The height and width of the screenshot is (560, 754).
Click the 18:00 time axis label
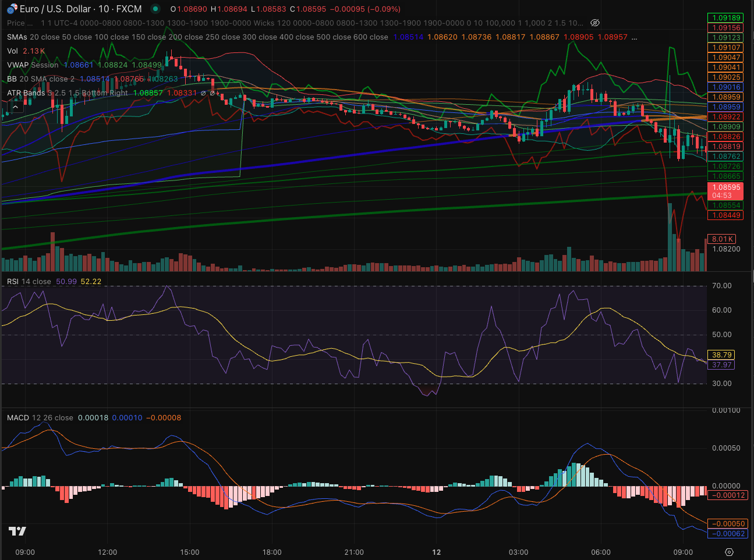pyautogui.click(x=272, y=552)
